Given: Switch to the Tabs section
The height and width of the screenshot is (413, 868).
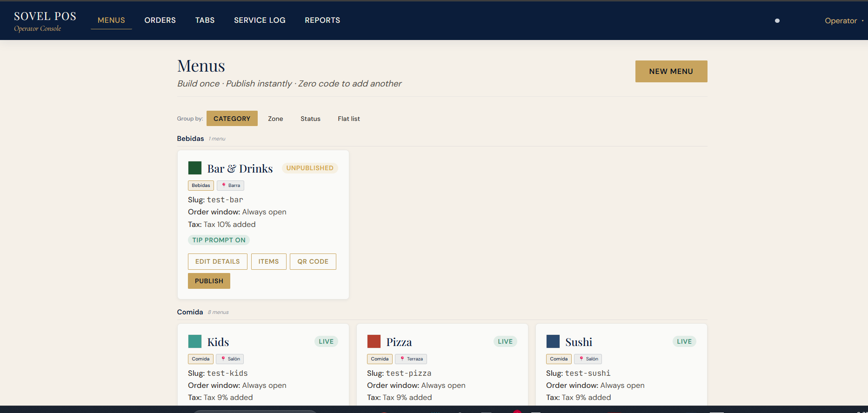Looking at the screenshot, I should (x=205, y=20).
